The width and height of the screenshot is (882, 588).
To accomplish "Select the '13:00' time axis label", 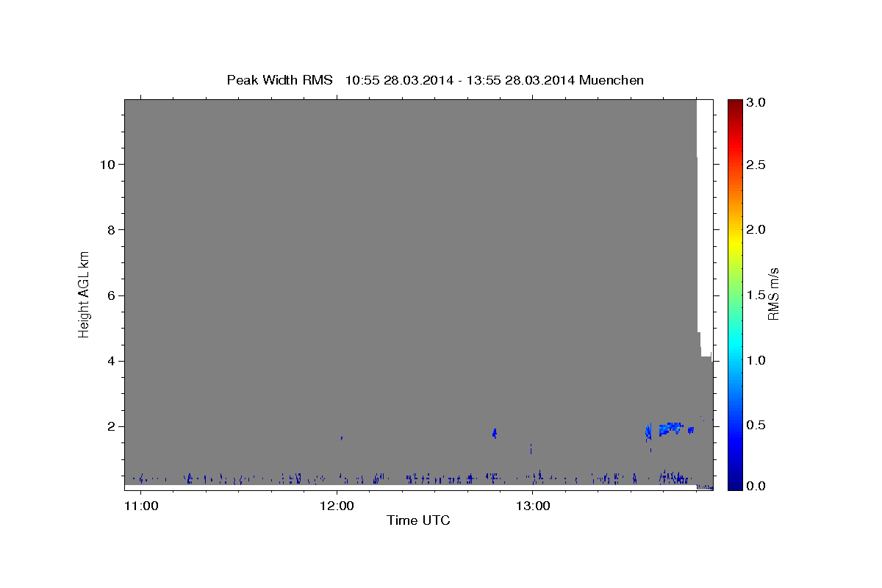I will pos(533,506).
